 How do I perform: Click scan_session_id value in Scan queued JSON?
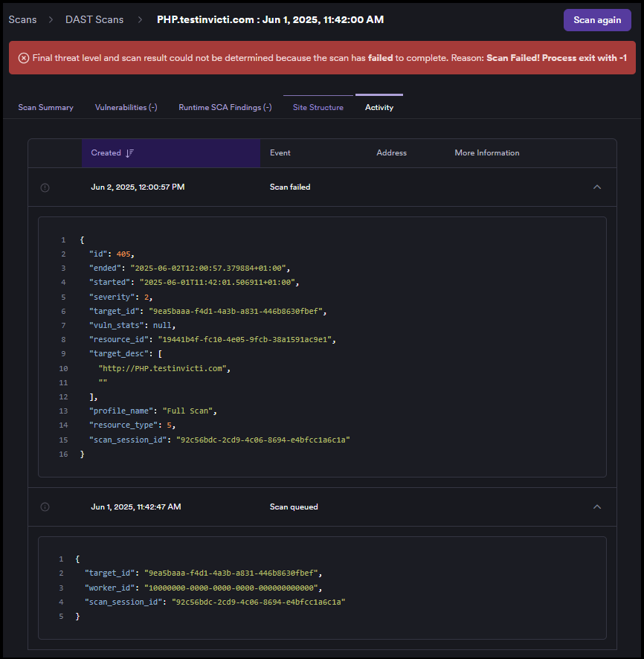click(258, 602)
